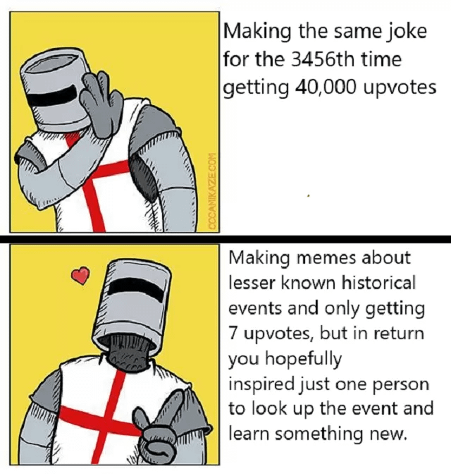Click the red heart above the knight
Screen dimensions: 451x476
80,275
